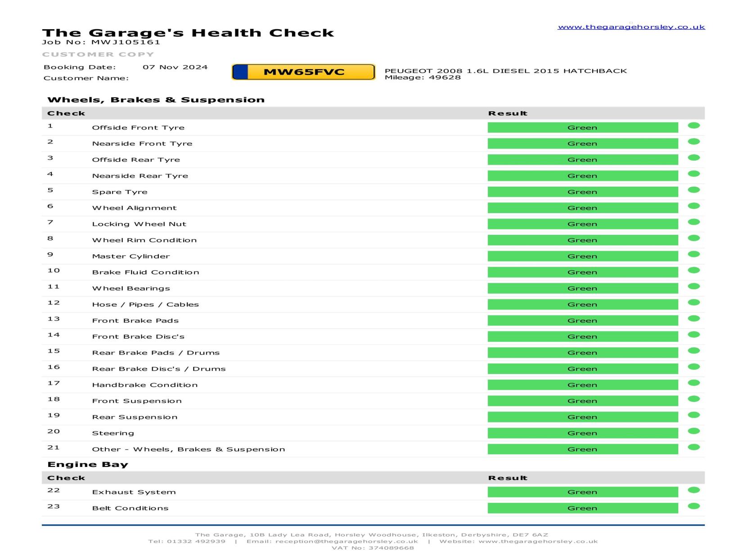Select the 'Front Brake Pads' check name
The height and width of the screenshot is (560, 747).
coord(135,321)
